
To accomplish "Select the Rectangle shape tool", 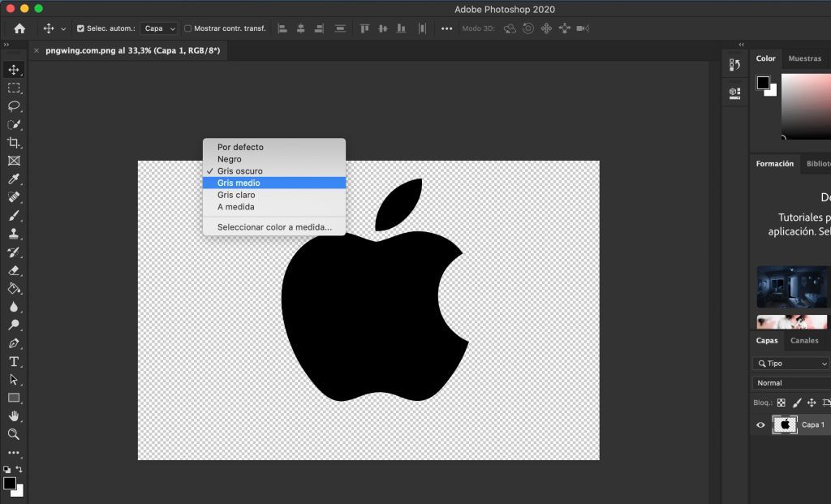I will point(14,398).
